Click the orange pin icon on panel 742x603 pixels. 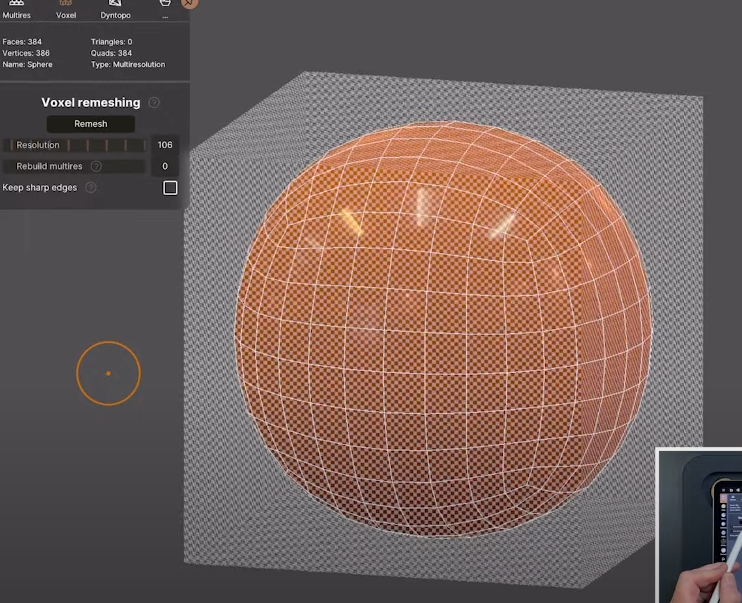190,3
